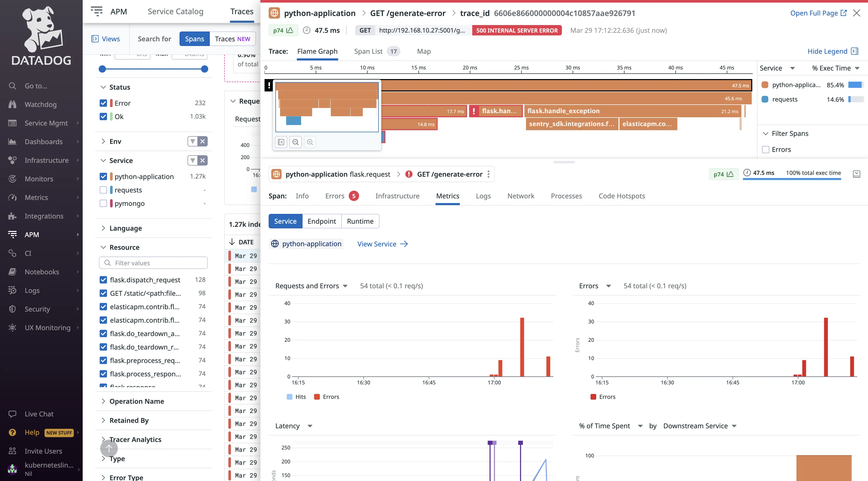Enable the requests service checkbox
Screen dimensions: 868x481
(x=103, y=190)
